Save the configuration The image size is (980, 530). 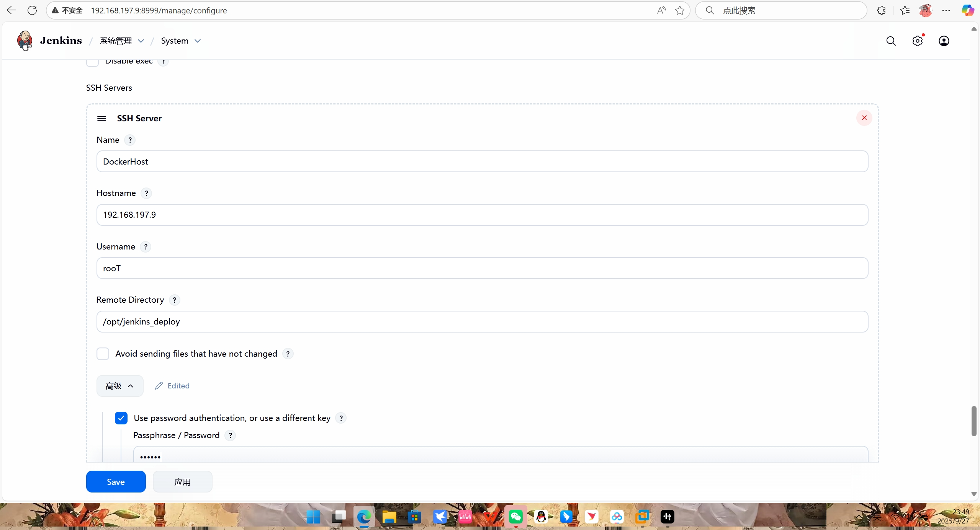(116, 482)
